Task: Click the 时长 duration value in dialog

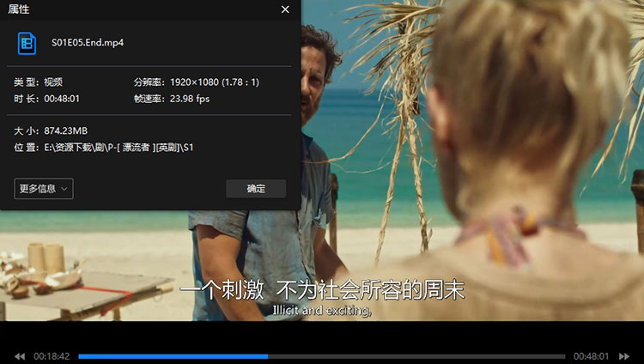Action: (x=61, y=99)
